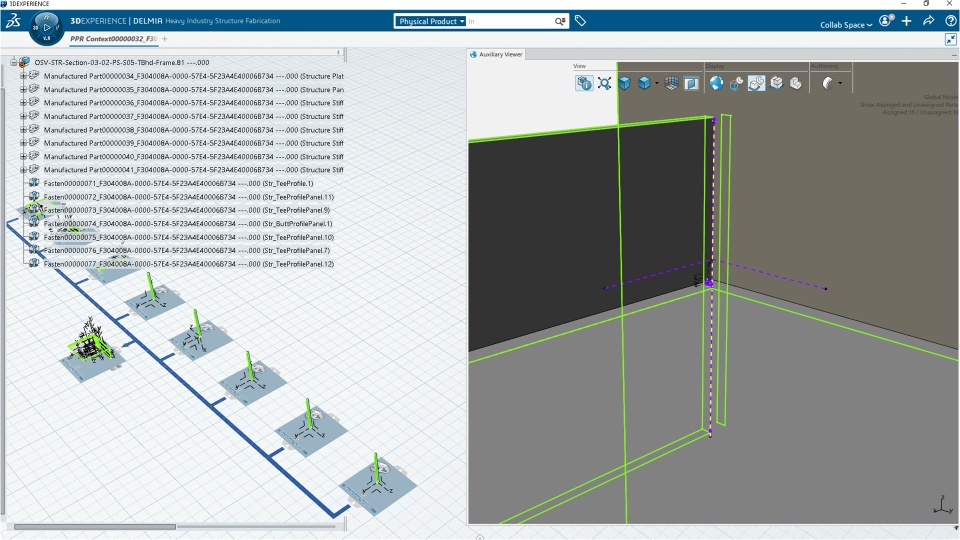The height and width of the screenshot is (540, 960).
Task: Select Fasten00000072 Str_TeeProfilePanel.11 row
Action: [x=189, y=197]
